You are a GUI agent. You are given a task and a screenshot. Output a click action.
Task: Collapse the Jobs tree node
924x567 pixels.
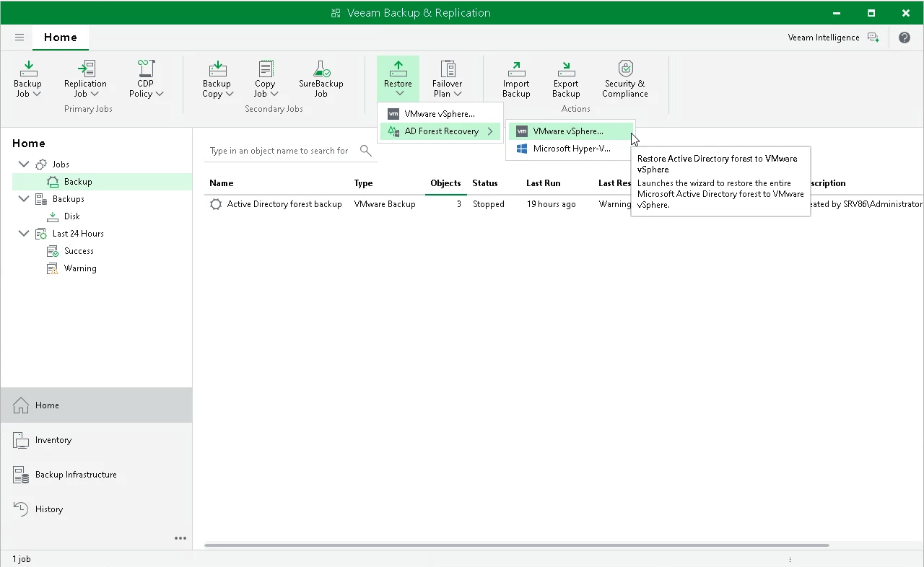click(x=24, y=164)
